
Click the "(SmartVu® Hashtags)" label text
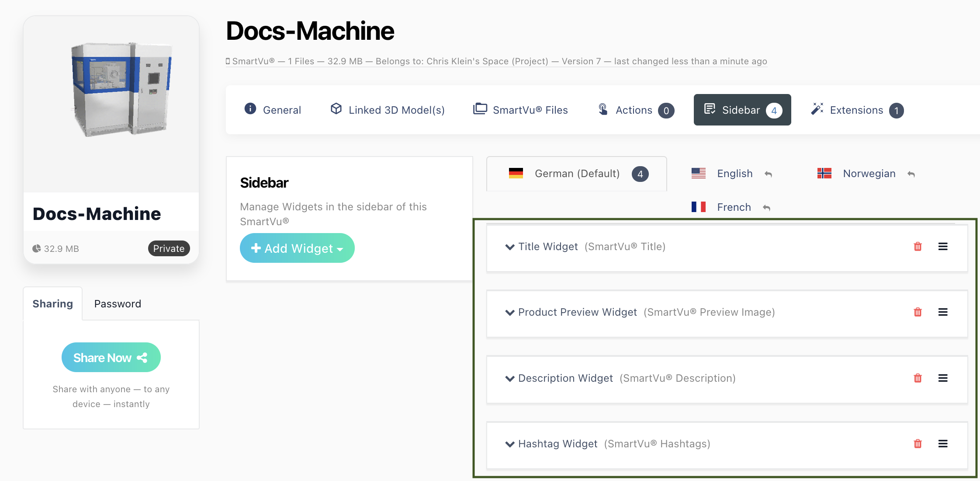tap(657, 444)
